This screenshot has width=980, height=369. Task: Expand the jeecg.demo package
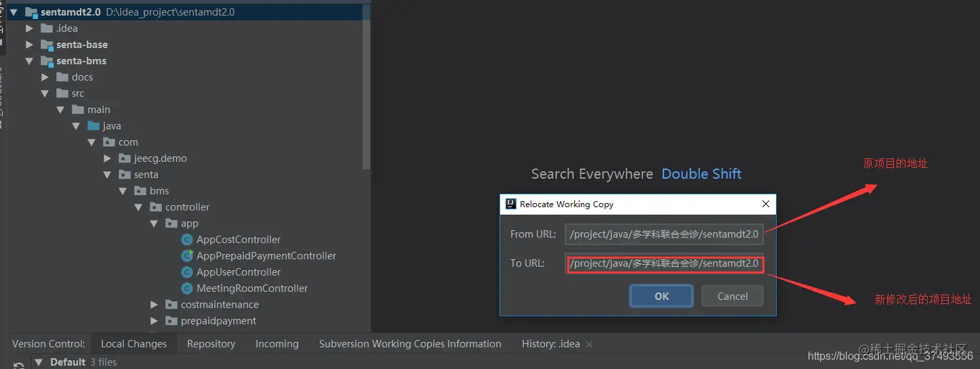coord(107,158)
